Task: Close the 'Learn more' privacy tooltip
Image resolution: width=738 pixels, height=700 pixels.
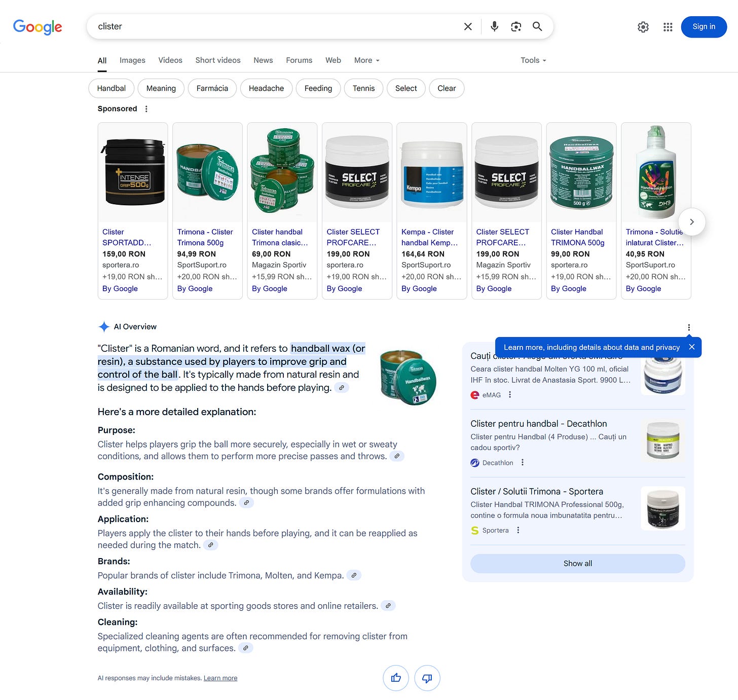Action: tap(692, 347)
